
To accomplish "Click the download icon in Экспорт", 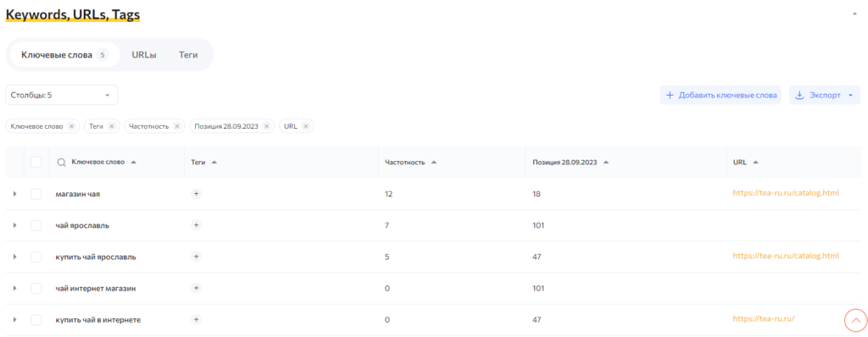I will pyautogui.click(x=799, y=95).
